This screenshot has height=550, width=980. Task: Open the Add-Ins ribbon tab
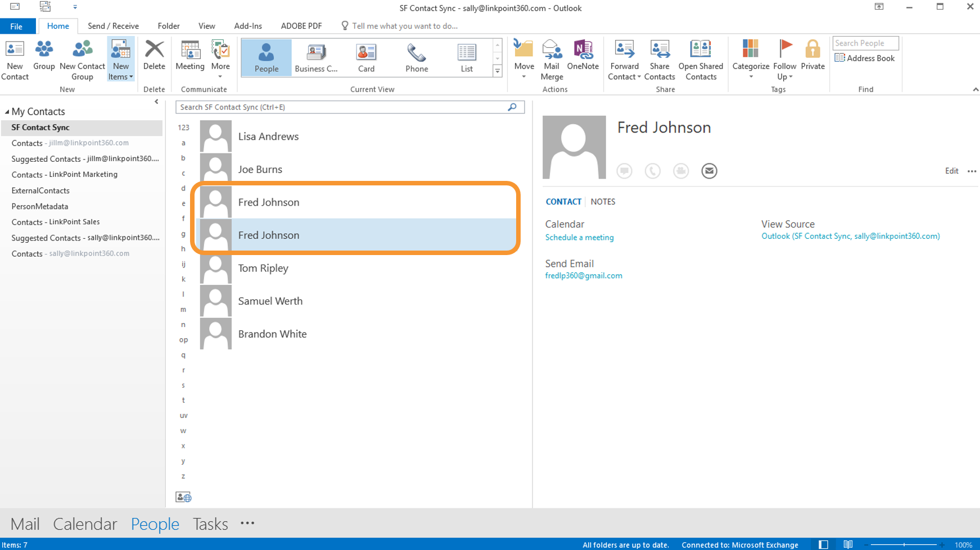click(x=248, y=26)
